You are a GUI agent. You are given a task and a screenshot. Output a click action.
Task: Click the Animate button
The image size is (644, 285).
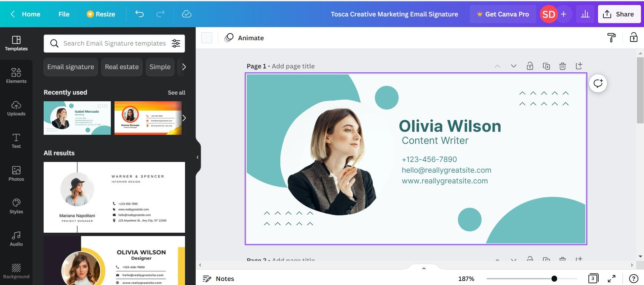244,38
